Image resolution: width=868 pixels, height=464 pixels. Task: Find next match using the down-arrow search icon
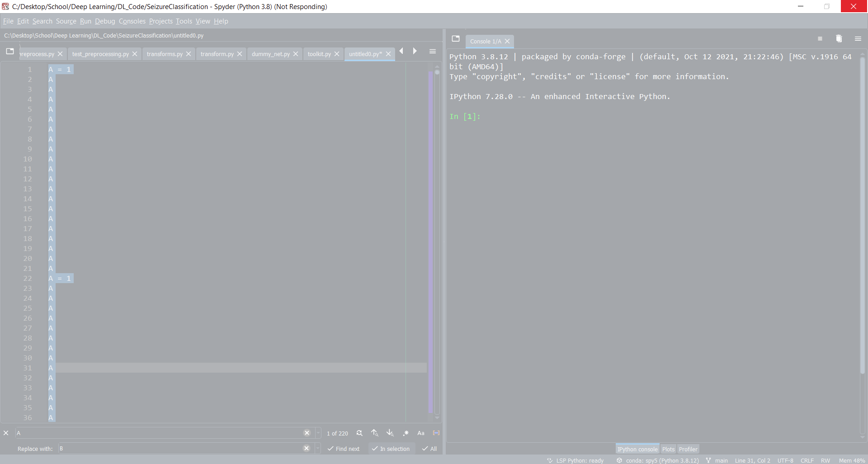390,433
